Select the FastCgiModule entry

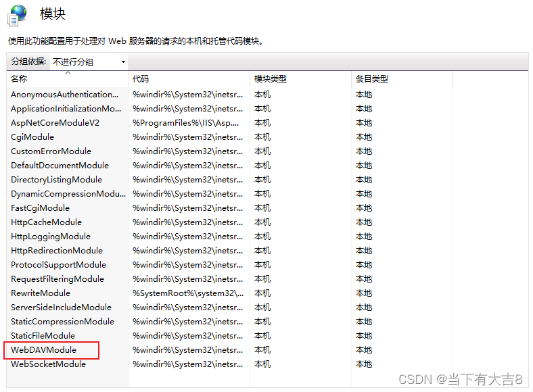(40, 208)
